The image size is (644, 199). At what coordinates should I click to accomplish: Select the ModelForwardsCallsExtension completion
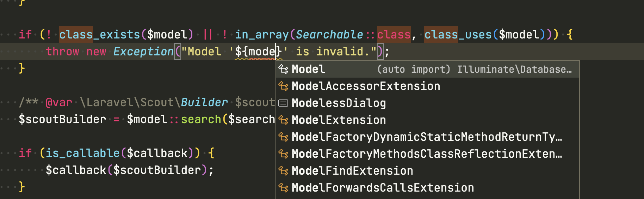click(383, 188)
